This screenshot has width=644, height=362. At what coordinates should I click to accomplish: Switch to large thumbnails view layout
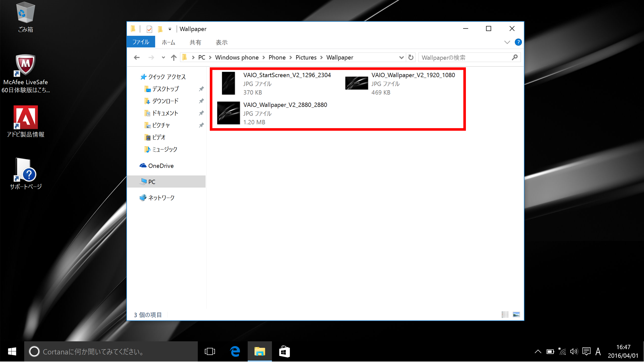click(x=516, y=314)
